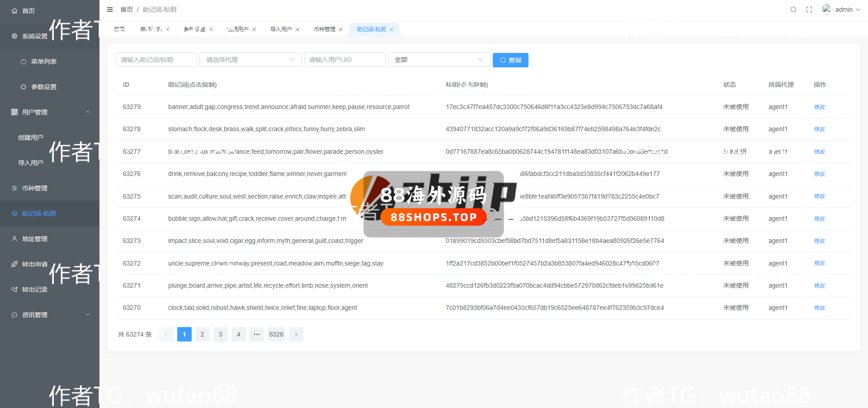Click the pagination ellipsis more-pages button
The height and width of the screenshot is (408, 868).
point(256,334)
